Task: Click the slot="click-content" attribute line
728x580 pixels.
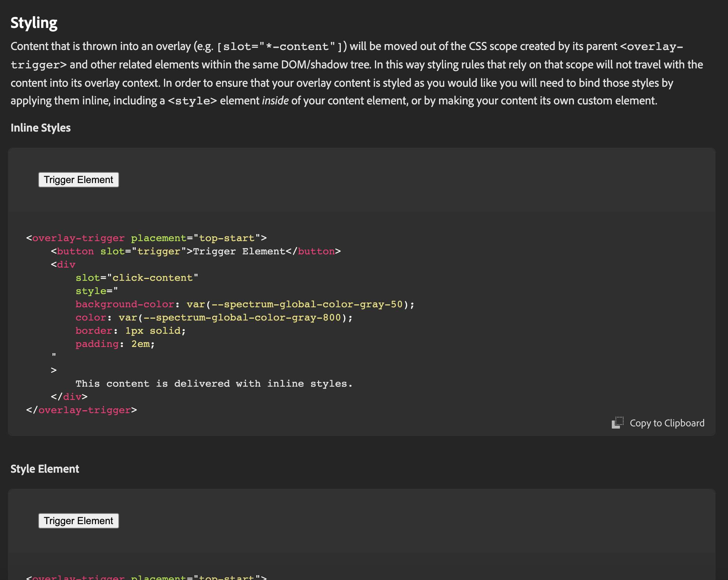Action: pos(137,278)
